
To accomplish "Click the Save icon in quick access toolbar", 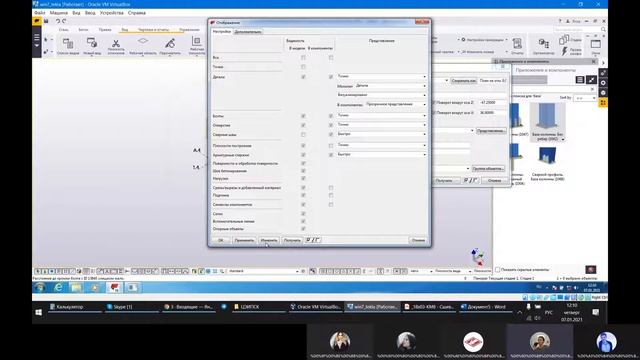I will [46, 21].
